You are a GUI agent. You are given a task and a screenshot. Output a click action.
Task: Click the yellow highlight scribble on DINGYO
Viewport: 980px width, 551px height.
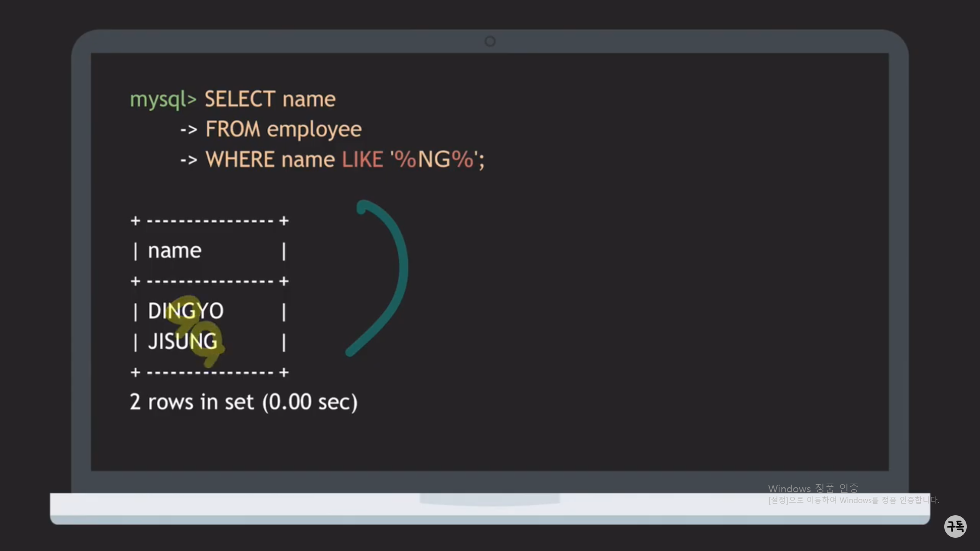(x=188, y=308)
